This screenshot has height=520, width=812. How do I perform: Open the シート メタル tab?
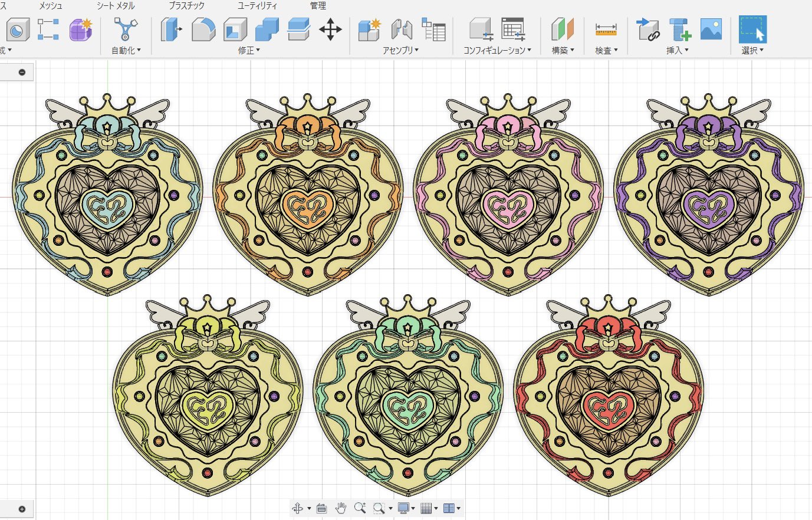point(116,5)
